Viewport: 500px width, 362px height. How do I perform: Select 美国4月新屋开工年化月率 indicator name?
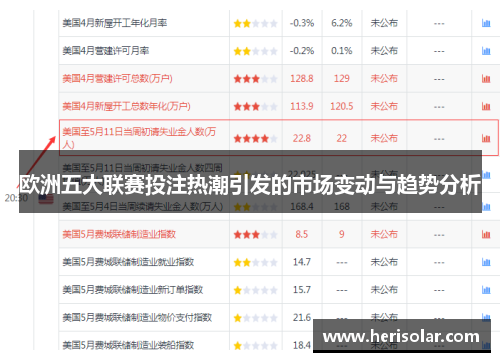(115, 23)
